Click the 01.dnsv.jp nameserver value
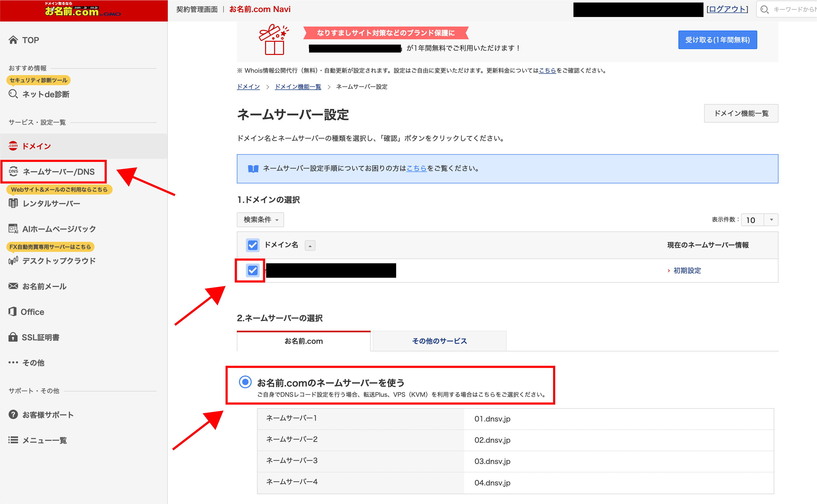This screenshot has height=504, width=817. (492, 419)
